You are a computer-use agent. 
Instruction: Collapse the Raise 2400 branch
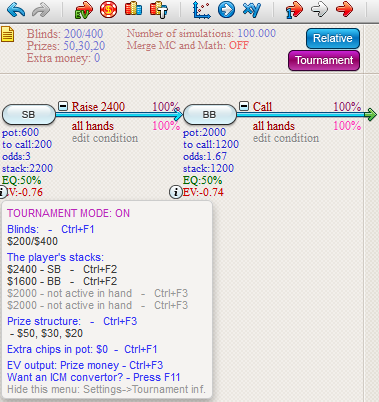tap(63, 106)
